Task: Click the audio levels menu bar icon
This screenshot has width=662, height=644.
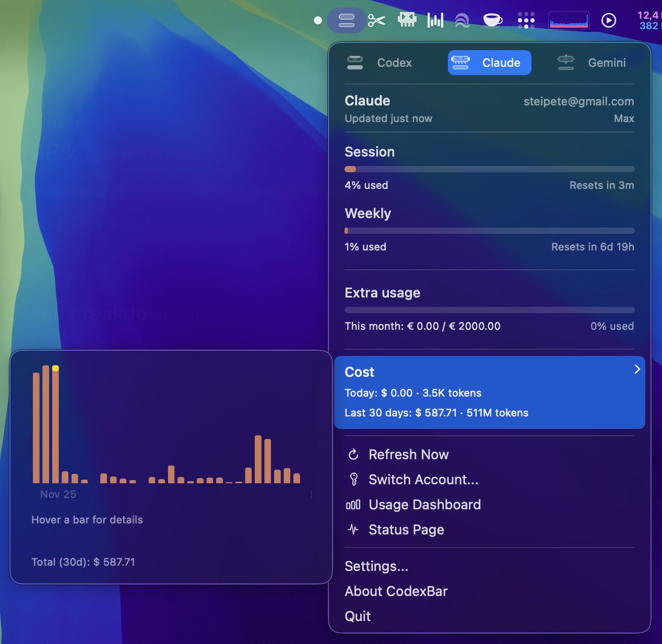Action: click(435, 21)
